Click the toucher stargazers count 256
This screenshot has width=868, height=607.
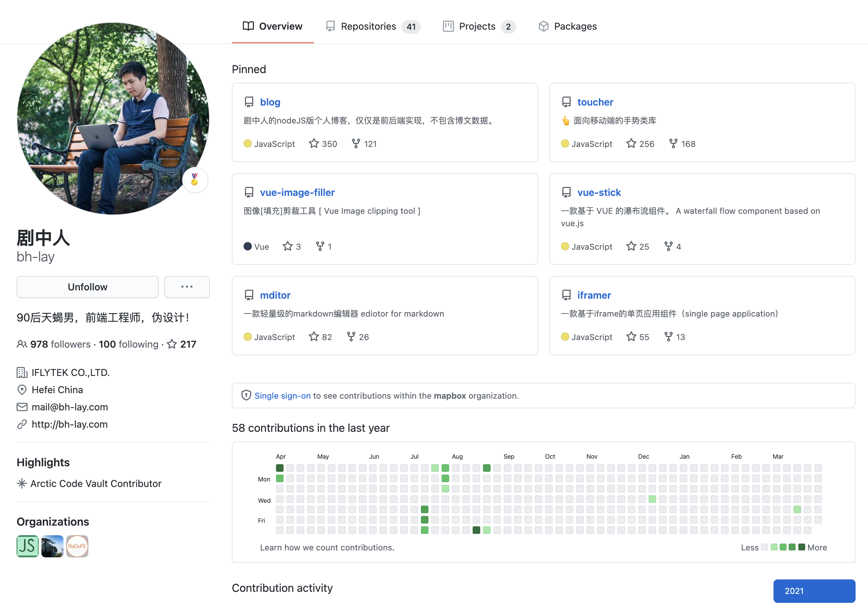[x=640, y=143]
